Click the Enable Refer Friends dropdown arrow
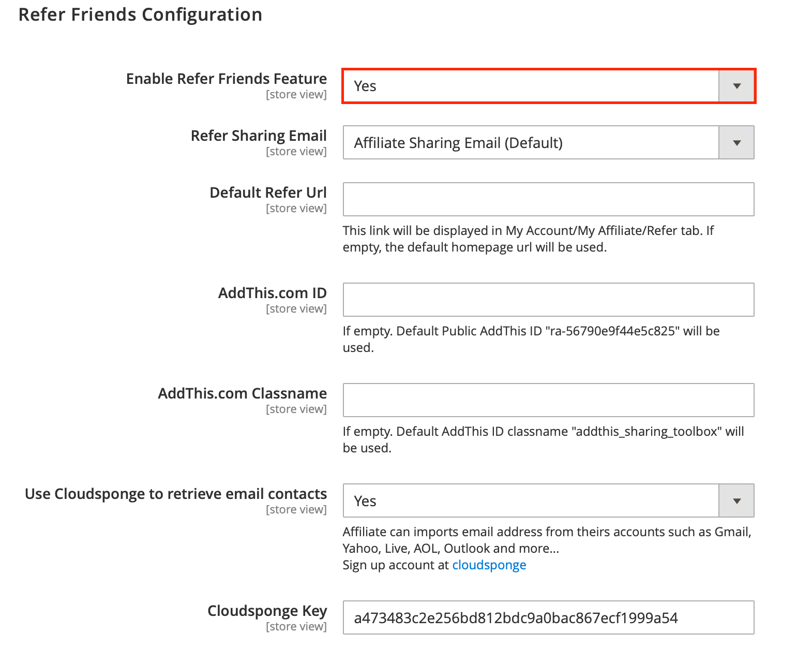The width and height of the screenshot is (812, 648). (736, 86)
